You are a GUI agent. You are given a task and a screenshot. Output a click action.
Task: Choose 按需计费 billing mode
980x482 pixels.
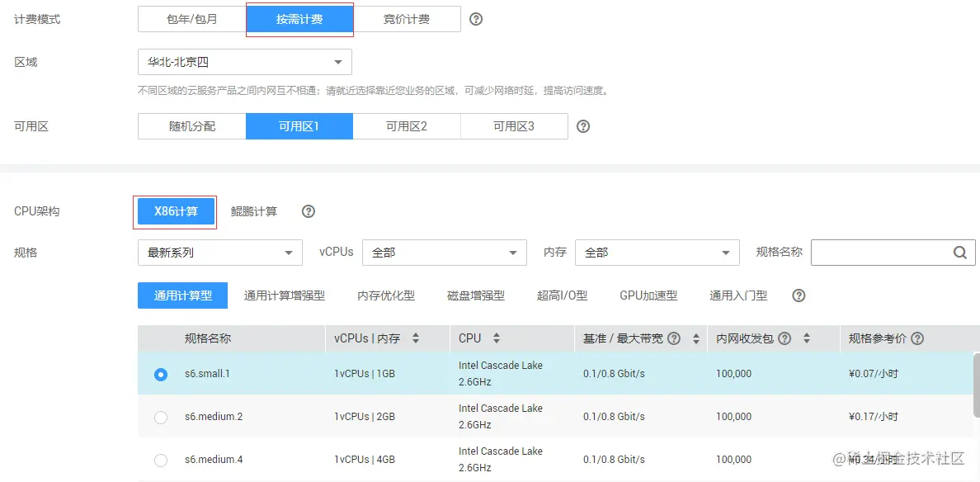299,19
